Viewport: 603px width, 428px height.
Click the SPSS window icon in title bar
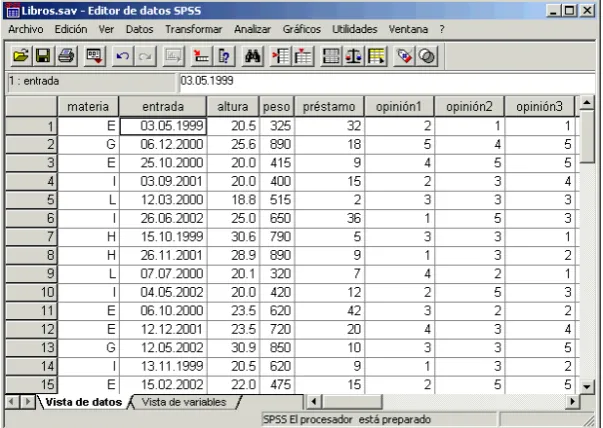pos(13,10)
